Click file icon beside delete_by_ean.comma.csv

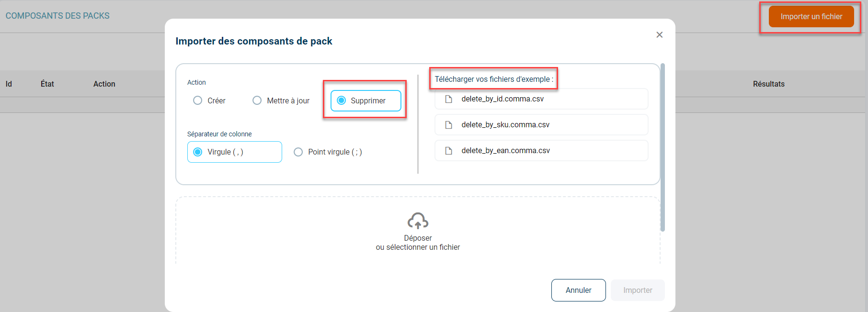pos(449,151)
